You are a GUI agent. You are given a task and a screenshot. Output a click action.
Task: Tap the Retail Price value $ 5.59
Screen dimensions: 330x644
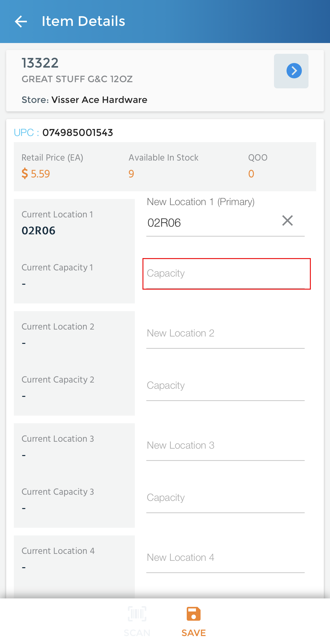(36, 174)
